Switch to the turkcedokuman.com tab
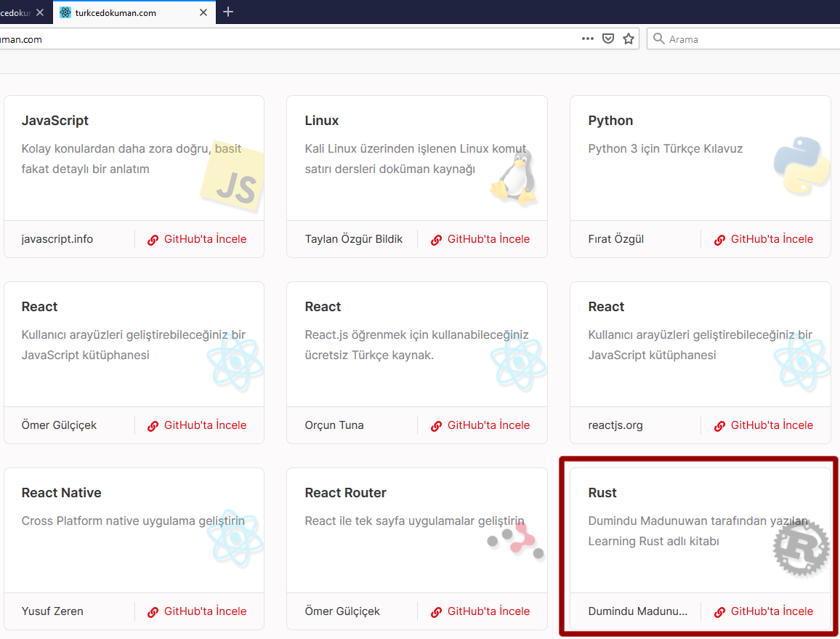This screenshot has height=639, width=840. tap(134, 12)
